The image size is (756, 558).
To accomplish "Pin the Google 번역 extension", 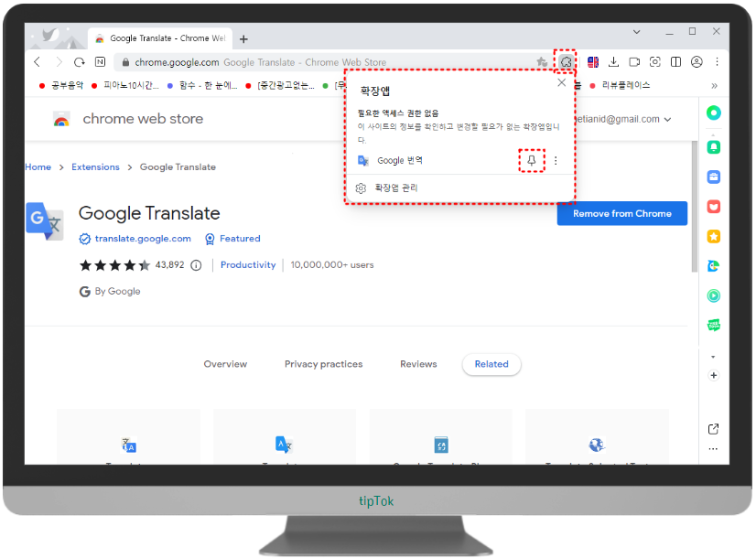I will tap(532, 160).
